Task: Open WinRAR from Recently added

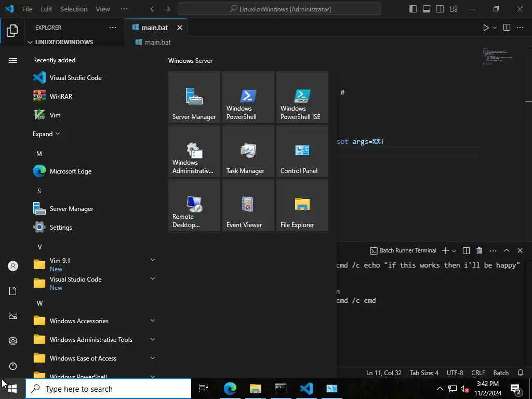Action: (x=94, y=96)
